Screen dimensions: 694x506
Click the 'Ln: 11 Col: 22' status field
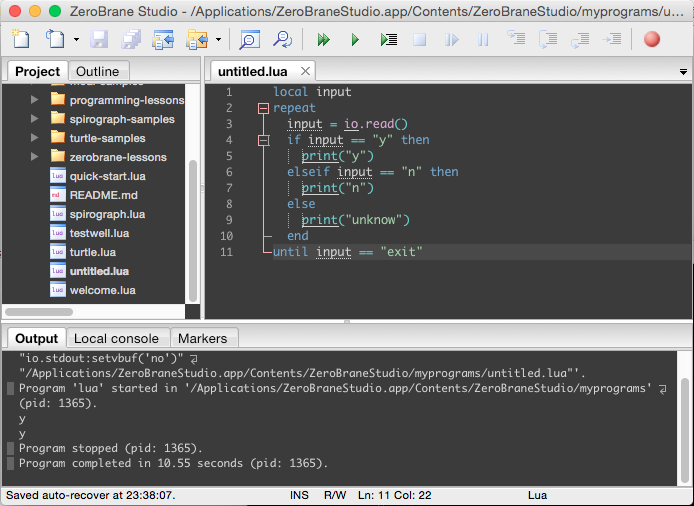tap(394, 495)
